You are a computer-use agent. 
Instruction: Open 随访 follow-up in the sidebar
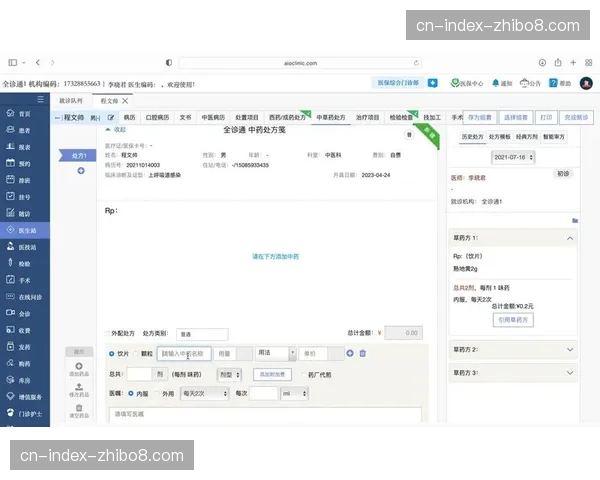(25, 214)
